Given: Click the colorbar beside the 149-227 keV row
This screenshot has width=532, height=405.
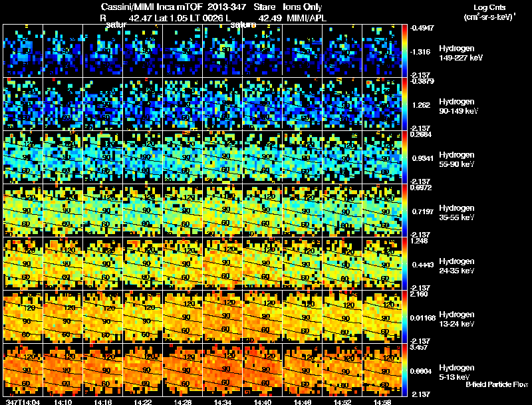Looking at the screenshot, I should [x=404, y=51].
